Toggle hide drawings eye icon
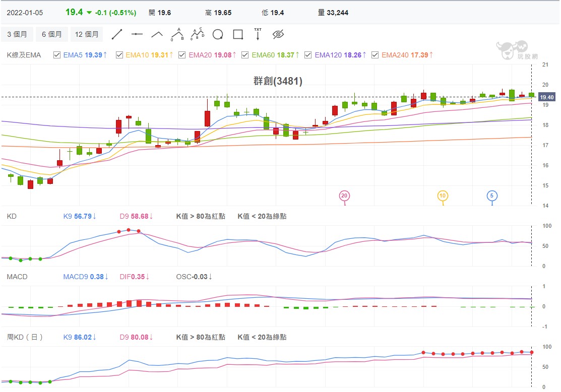This screenshot has width=561, height=392. click(x=278, y=34)
